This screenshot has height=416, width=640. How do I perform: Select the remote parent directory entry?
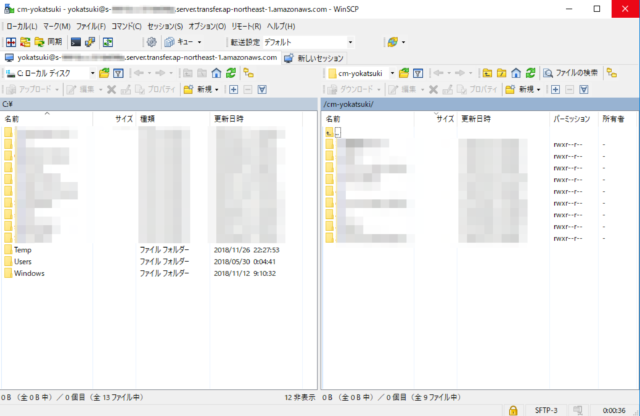(x=333, y=132)
